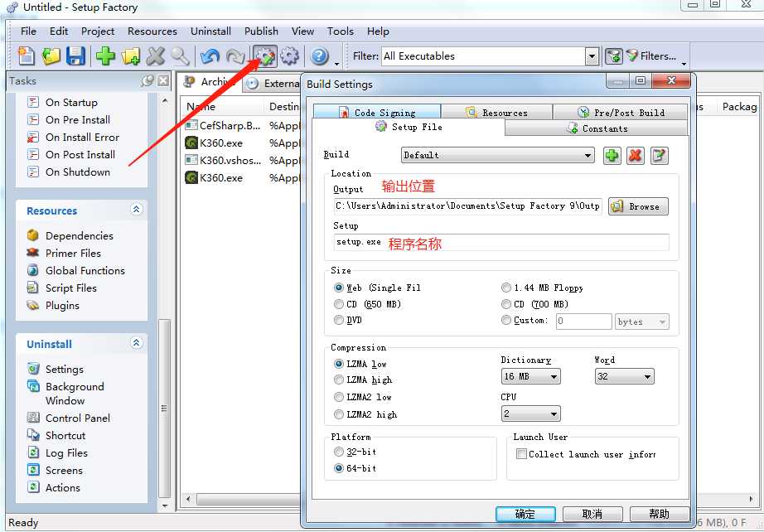Click Browse for output location

[638, 206]
